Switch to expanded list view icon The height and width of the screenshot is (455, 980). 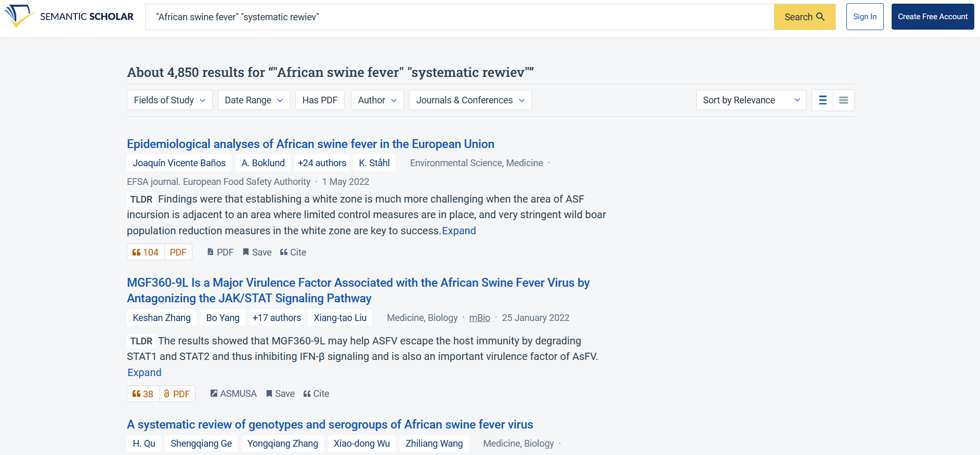coord(822,100)
